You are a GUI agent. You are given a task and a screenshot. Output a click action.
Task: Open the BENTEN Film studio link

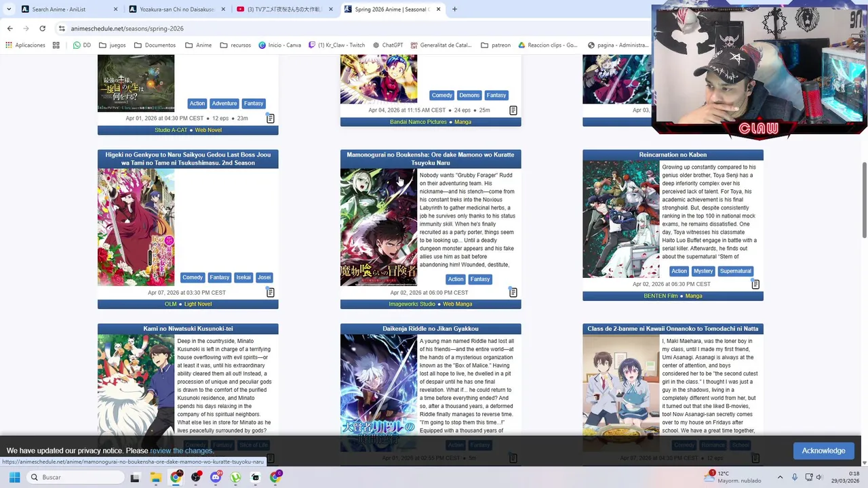pyautogui.click(x=660, y=296)
